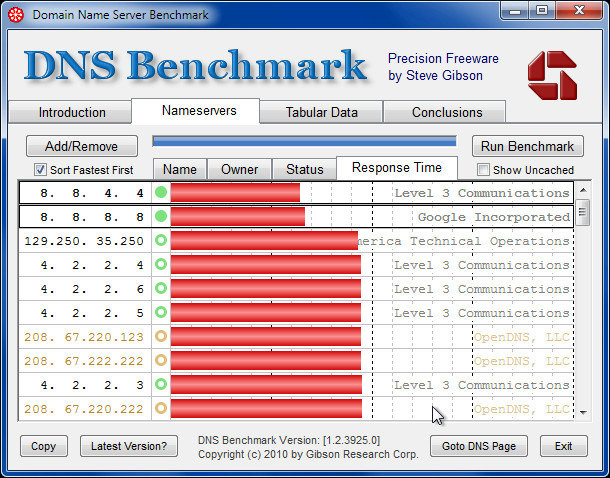This screenshot has width=610, height=478.
Task: Click the orange ring for 208.67.220.123
Action: [161, 336]
